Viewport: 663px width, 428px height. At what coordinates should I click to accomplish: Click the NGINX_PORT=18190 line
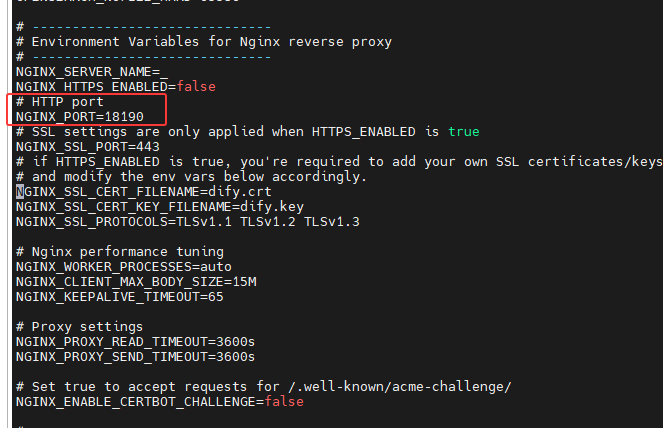pyautogui.click(x=80, y=117)
